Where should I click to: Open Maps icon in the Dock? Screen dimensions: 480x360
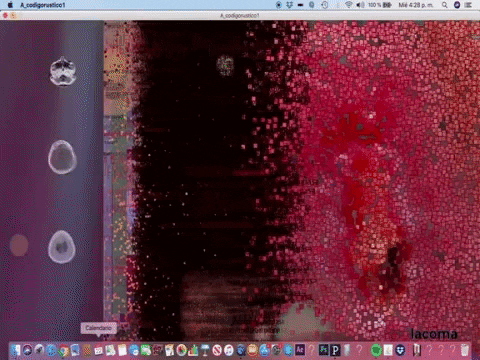point(110,350)
